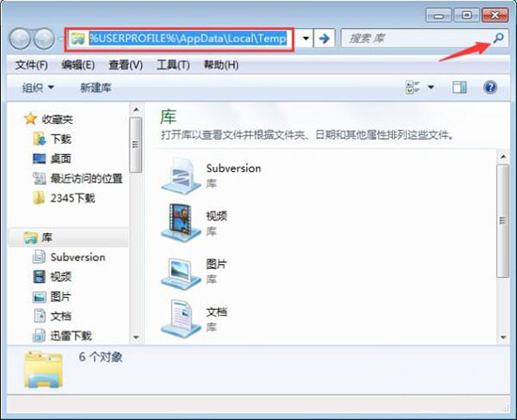Open 最近访问的位置 in sidebar
517x420 pixels.
pos(86,179)
